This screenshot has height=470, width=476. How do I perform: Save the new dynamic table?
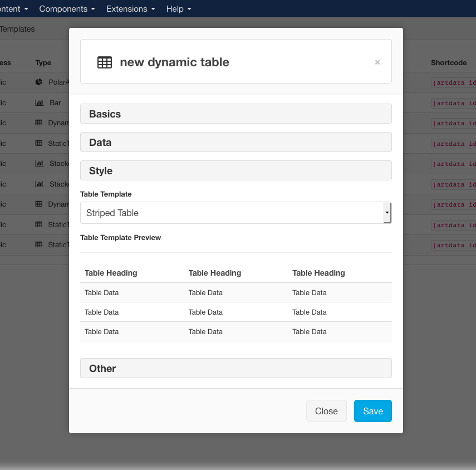coord(372,411)
